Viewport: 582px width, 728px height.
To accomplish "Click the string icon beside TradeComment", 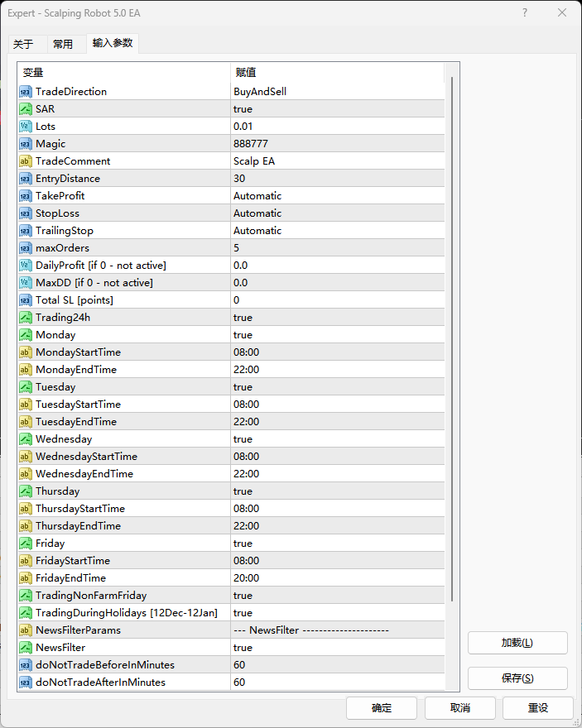I will (26, 161).
